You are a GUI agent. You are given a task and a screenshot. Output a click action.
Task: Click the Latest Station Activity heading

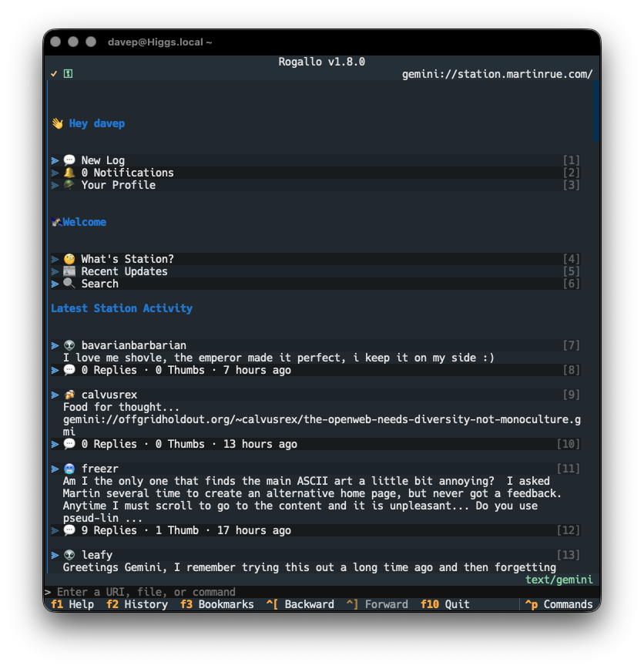coord(122,308)
